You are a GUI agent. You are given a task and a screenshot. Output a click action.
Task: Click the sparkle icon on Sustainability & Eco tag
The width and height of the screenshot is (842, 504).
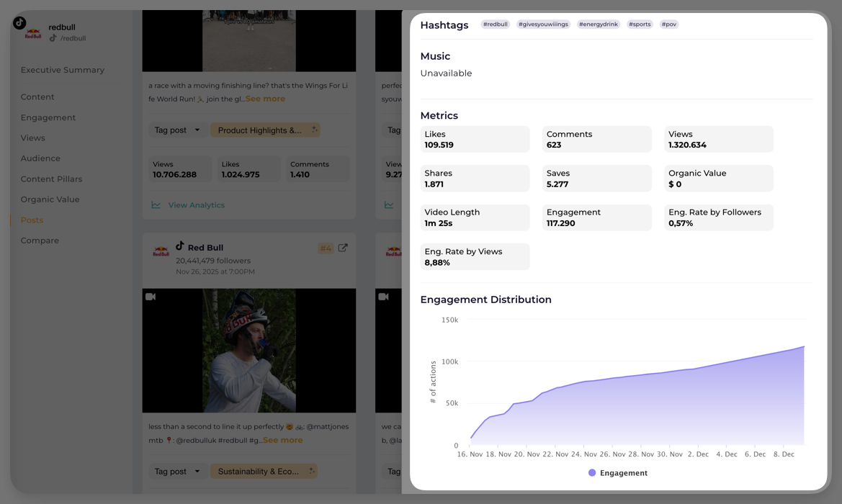click(x=313, y=471)
